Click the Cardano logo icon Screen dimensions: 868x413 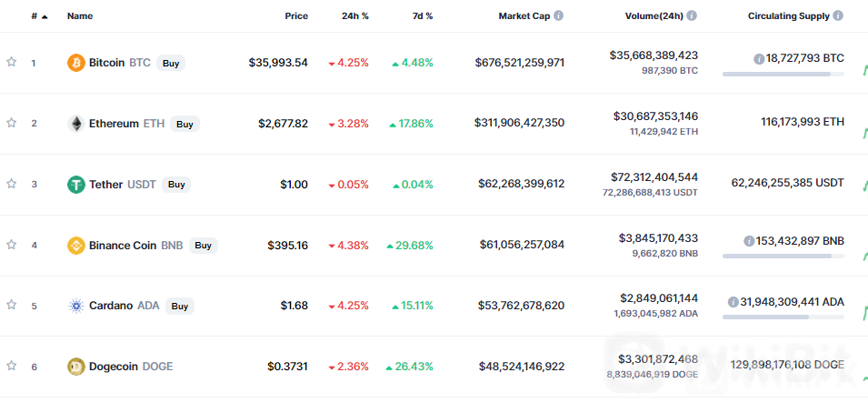coord(75,306)
